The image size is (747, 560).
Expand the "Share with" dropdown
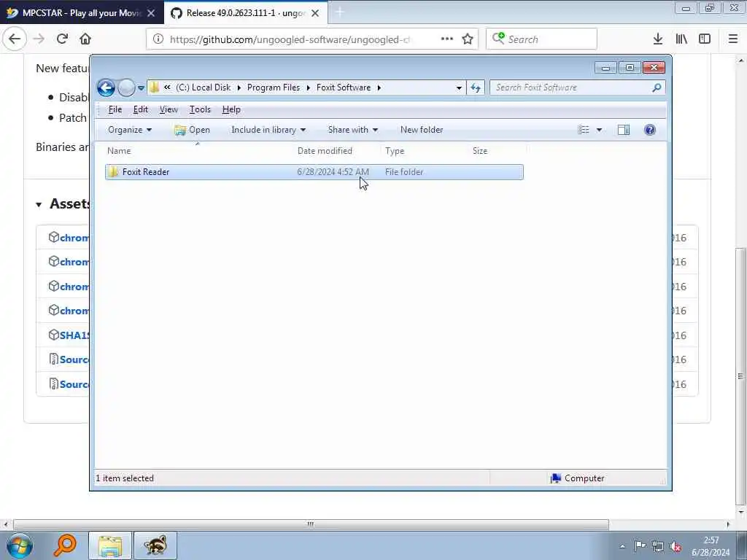coord(352,130)
